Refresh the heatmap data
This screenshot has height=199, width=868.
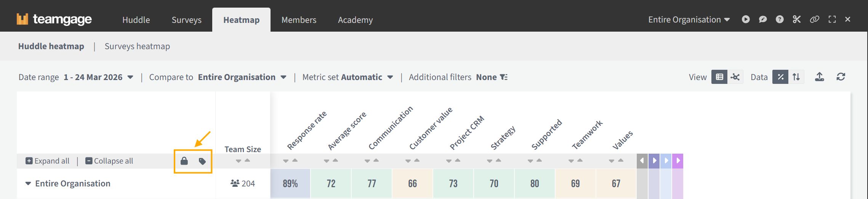click(x=841, y=77)
